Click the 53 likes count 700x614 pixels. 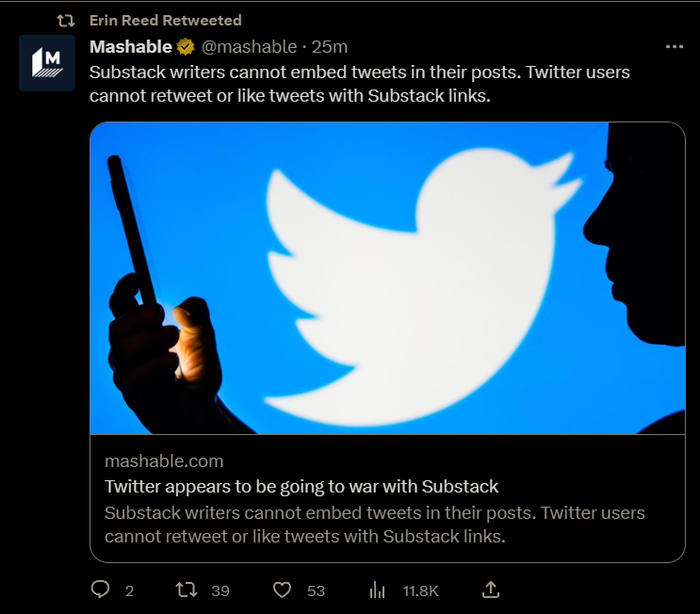tap(316, 590)
